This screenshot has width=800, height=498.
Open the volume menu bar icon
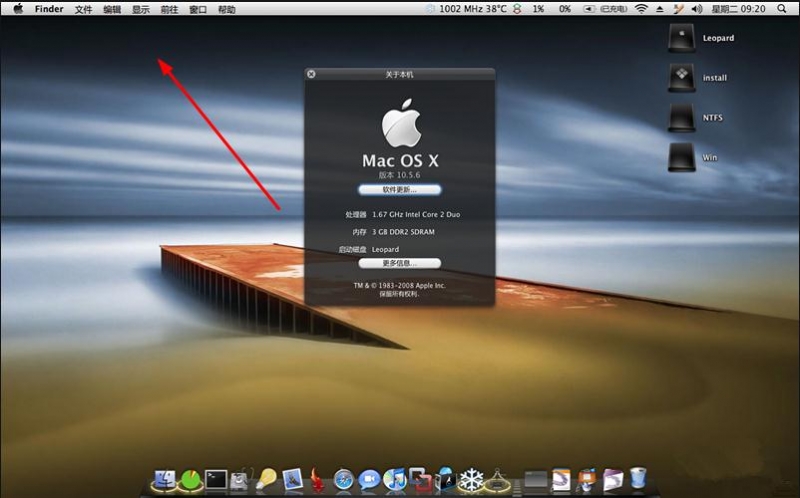click(x=696, y=9)
